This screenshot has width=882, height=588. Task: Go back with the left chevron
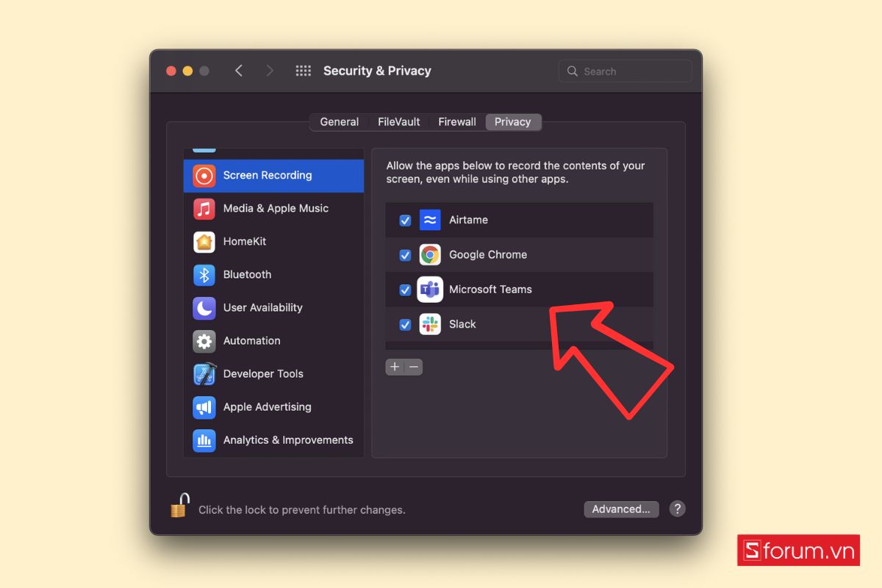239,71
